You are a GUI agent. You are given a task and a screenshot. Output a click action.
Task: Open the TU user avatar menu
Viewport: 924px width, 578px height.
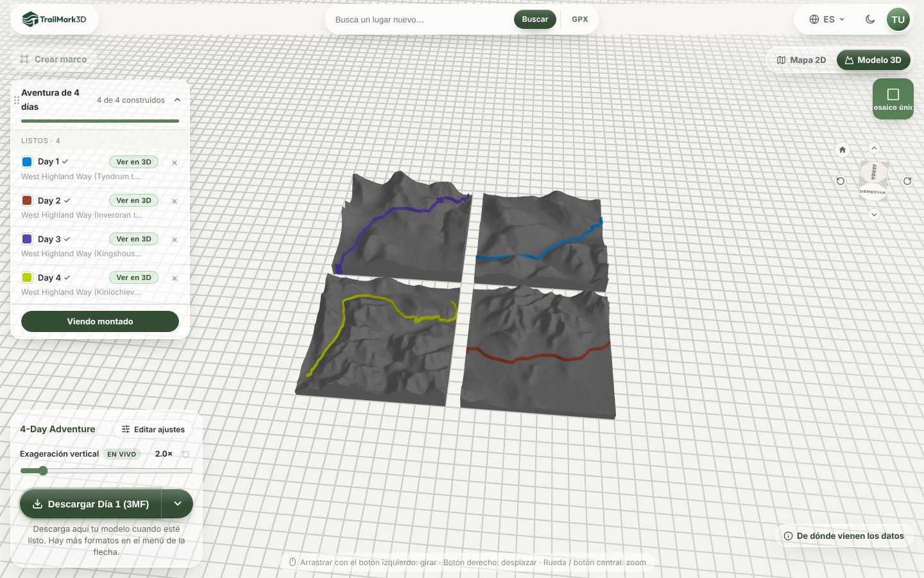coord(898,19)
